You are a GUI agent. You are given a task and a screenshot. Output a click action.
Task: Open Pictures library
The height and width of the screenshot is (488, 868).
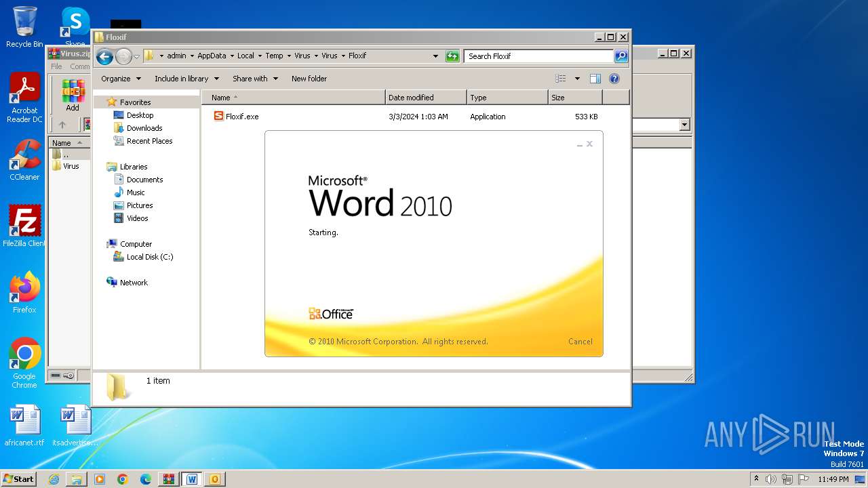pos(140,205)
